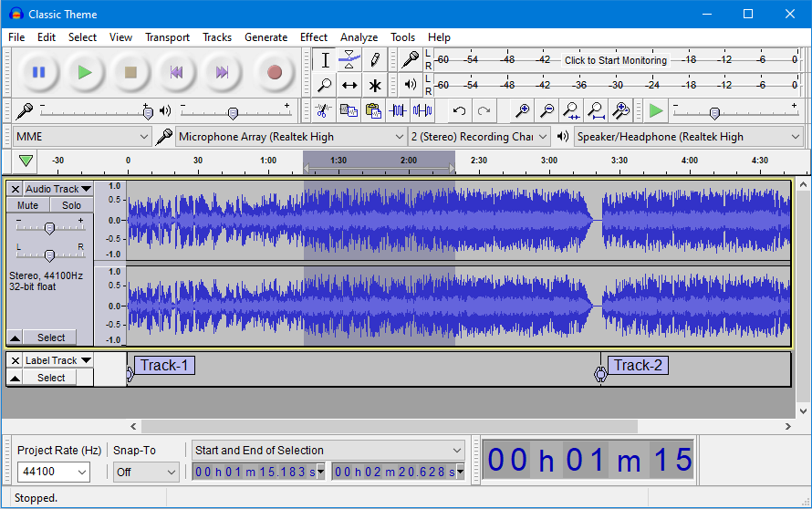Click the Fit project to width icon
The height and width of the screenshot is (509, 812).
[x=596, y=110]
